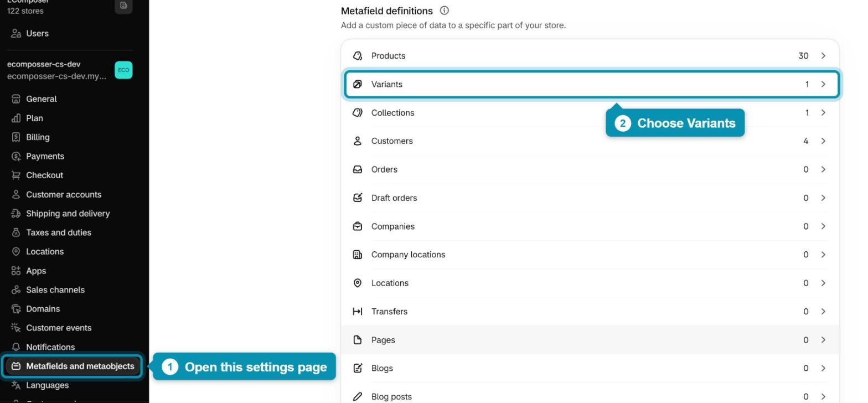Click the Locations pin icon in metafield list

[358, 283]
